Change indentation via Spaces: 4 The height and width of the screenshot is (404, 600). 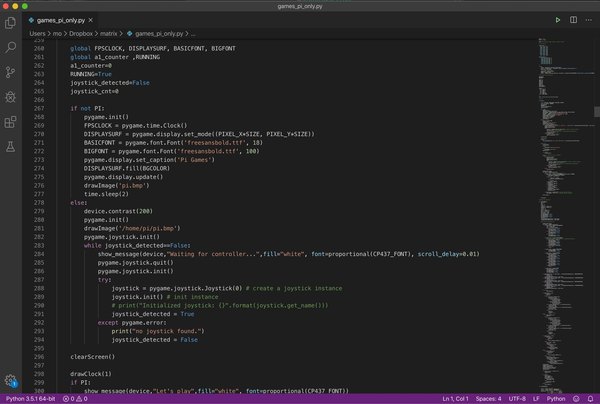tap(488, 399)
